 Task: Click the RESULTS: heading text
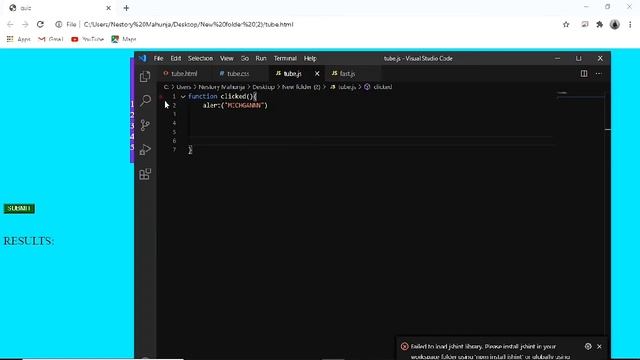coord(29,241)
